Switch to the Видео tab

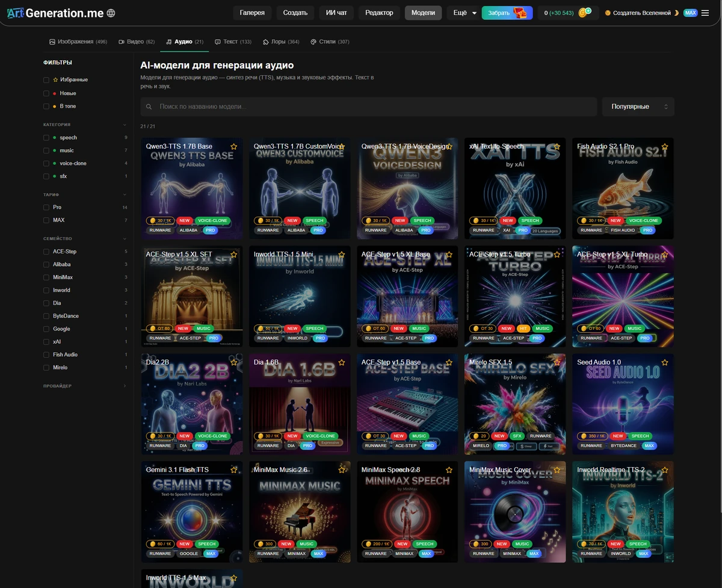[x=137, y=42]
